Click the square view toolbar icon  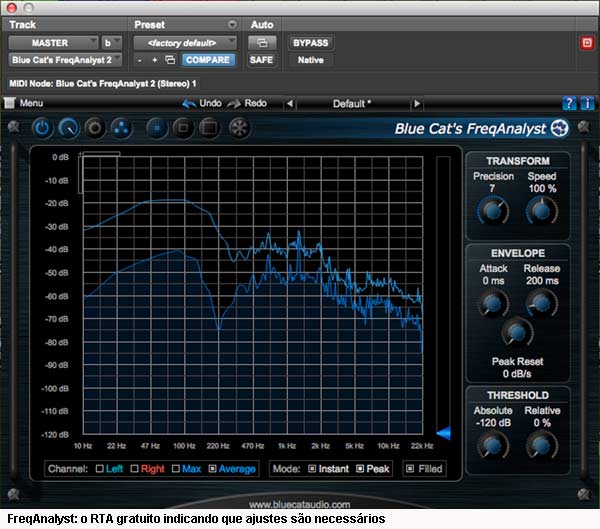183,128
